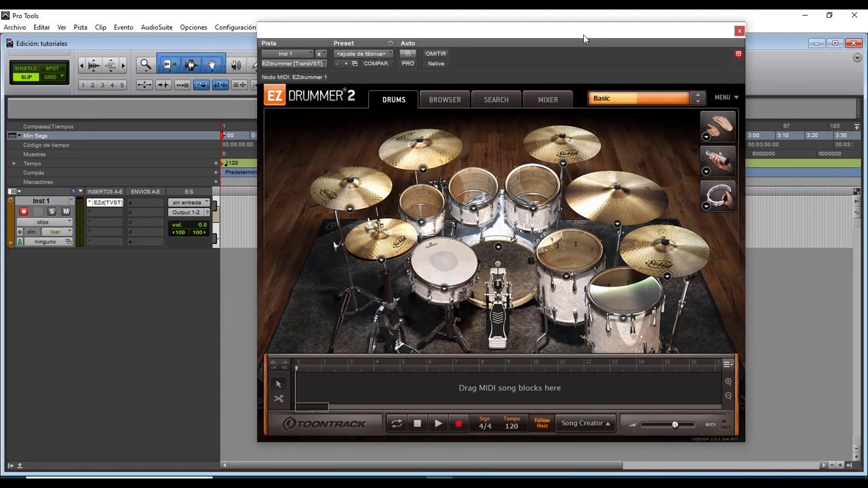The height and width of the screenshot is (488, 868).
Task: Click the Native button
Action: click(436, 64)
